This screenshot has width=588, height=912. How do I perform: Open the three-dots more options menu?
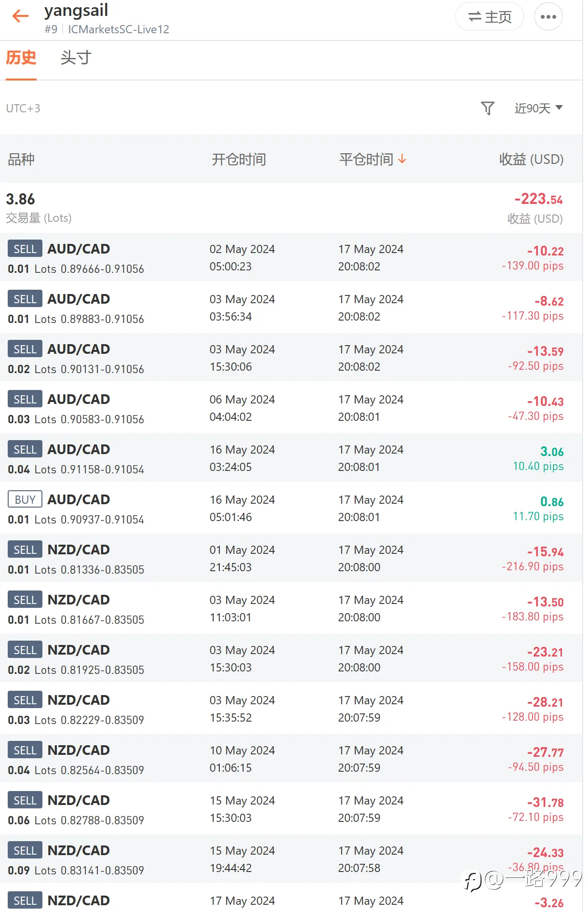(548, 16)
